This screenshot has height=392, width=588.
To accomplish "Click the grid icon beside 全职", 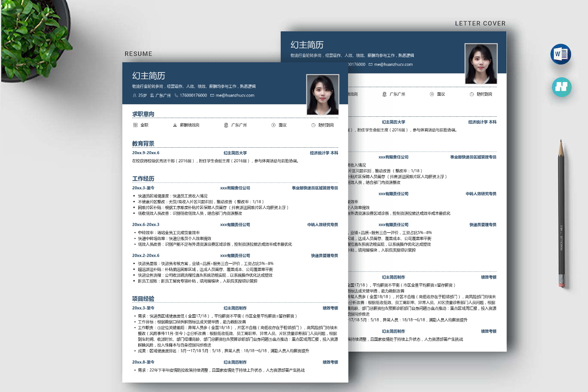I will (135, 125).
